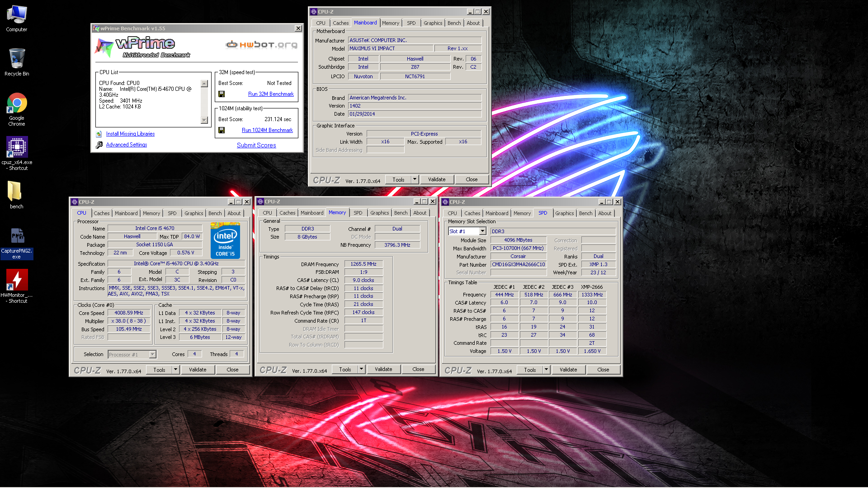Viewport: 868px width, 488px height.
Task: Open the Computer desktop icon
Action: 17,18
